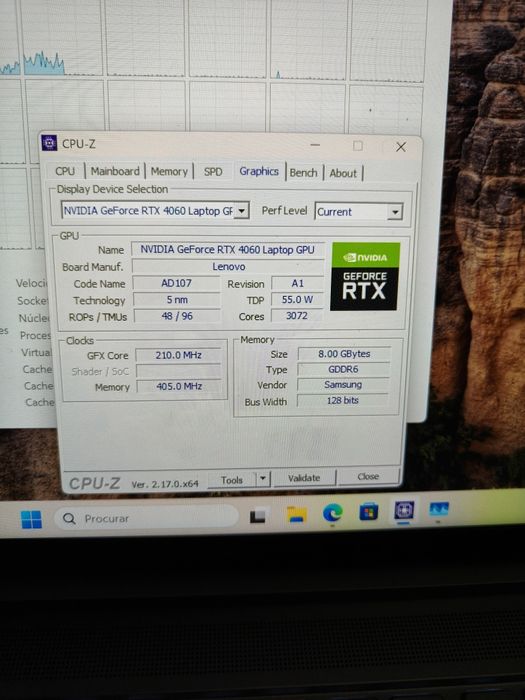Open the Tools dropdown arrow
Image resolution: width=525 pixels, height=700 pixels.
(262, 479)
